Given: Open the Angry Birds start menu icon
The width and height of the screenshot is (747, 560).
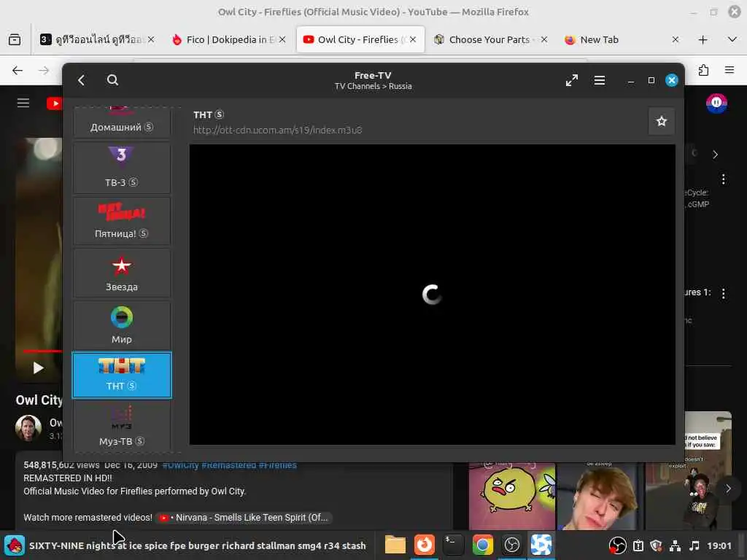Looking at the screenshot, I should [x=15, y=545].
